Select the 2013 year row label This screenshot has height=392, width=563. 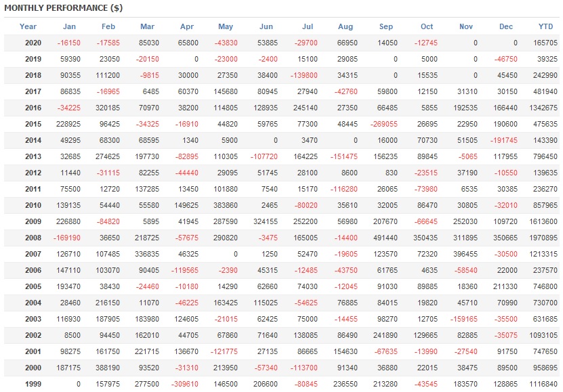click(x=33, y=156)
